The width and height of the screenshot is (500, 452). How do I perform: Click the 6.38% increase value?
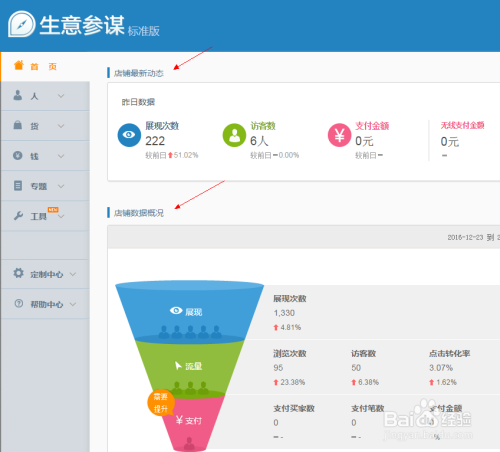click(x=368, y=382)
